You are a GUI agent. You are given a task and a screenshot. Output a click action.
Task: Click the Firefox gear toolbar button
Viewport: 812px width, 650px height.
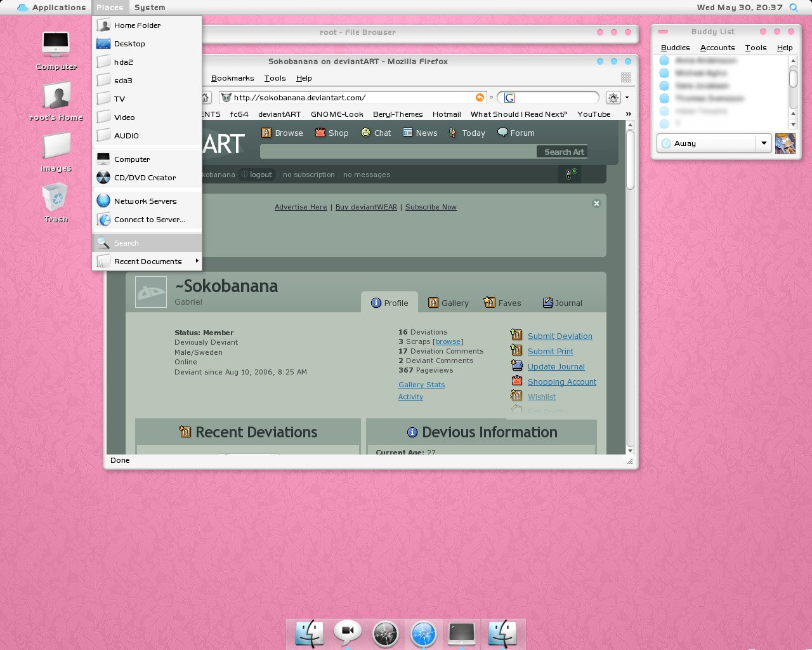coord(613,98)
